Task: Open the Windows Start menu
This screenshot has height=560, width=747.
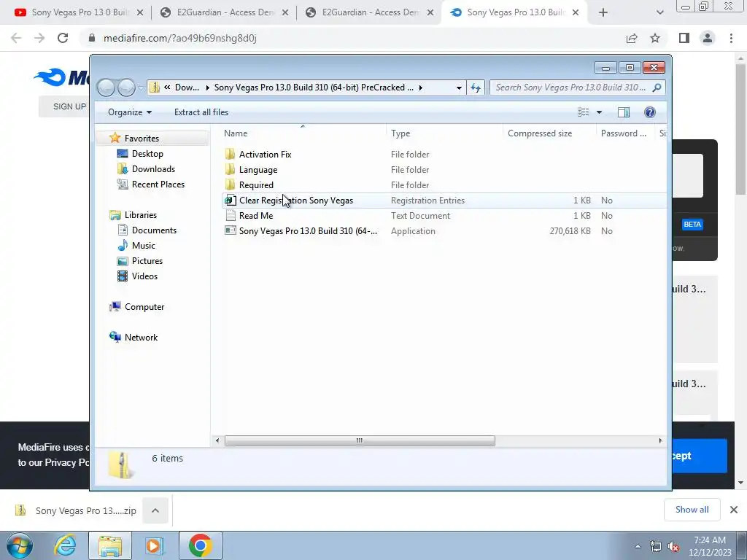Action: [20, 545]
